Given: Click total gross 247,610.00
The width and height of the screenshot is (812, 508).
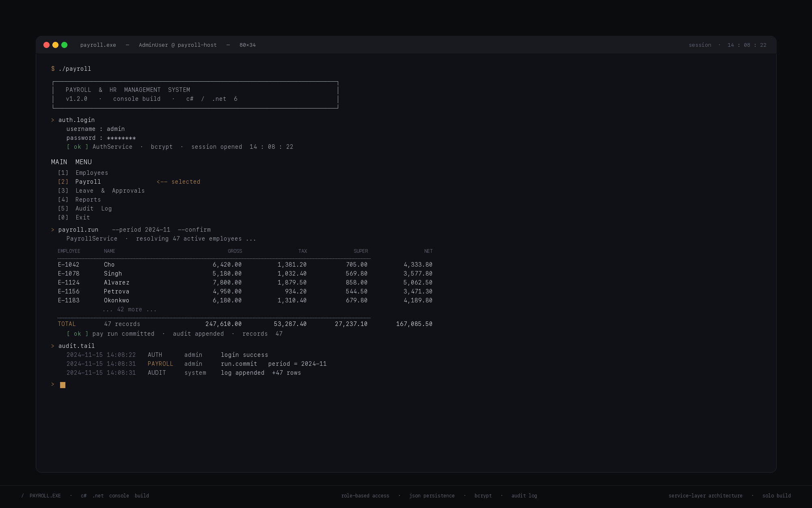Looking at the screenshot, I should tap(224, 324).
